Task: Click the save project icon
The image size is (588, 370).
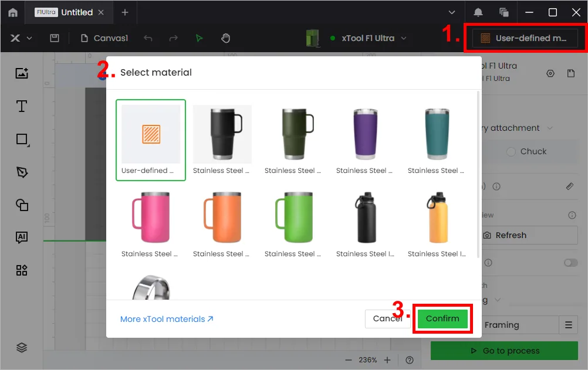Action: click(x=55, y=38)
